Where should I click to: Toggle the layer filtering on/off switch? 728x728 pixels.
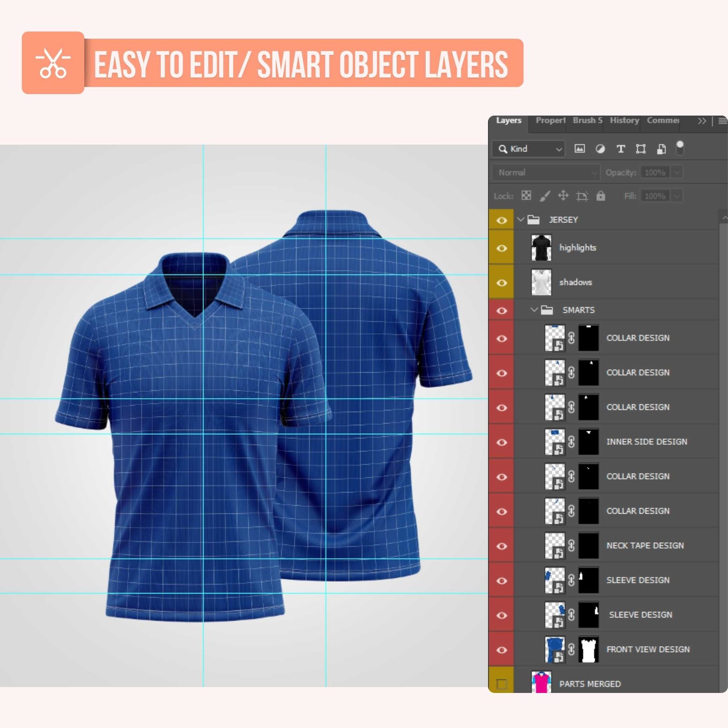680,148
